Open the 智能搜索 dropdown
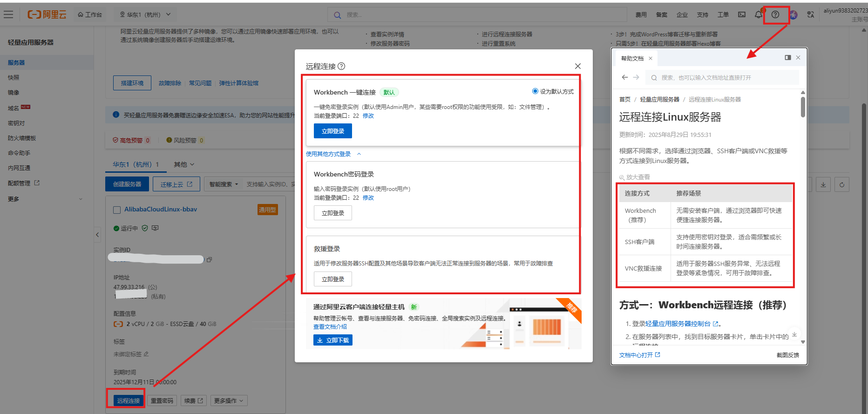Viewport: 868px width, 414px height. tap(224, 184)
